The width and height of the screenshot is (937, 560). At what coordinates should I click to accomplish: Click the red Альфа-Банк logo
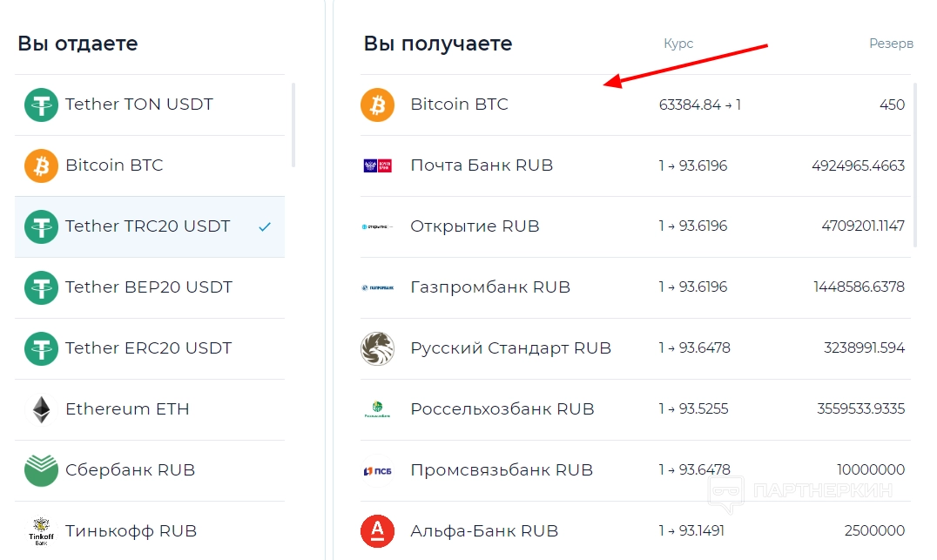click(x=378, y=531)
